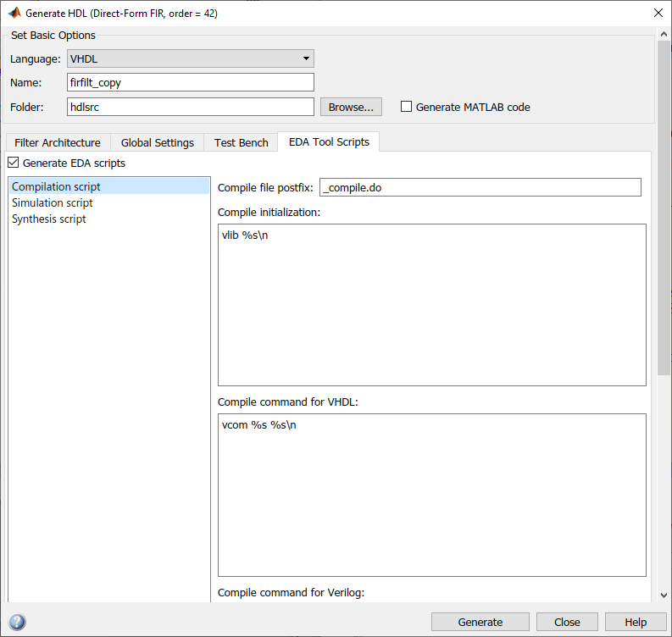Select Simulation script in the list
The width and height of the screenshot is (672, 637).
(109, 202)
